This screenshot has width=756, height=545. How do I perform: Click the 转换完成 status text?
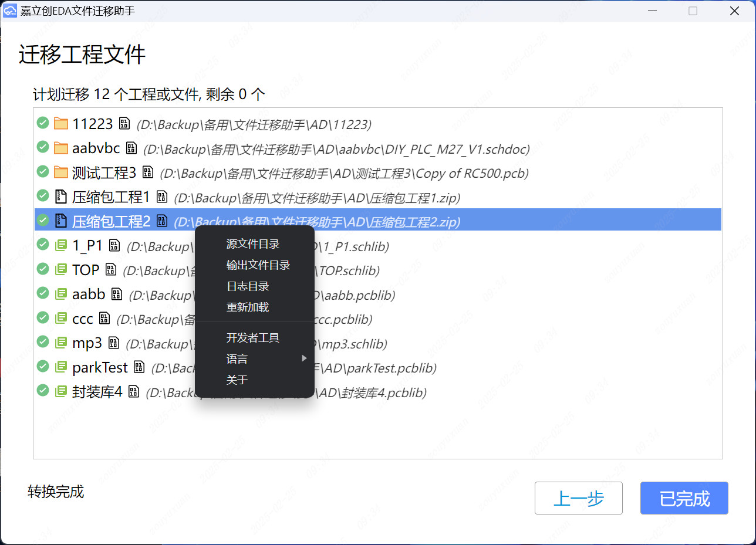tap(56, 492)
